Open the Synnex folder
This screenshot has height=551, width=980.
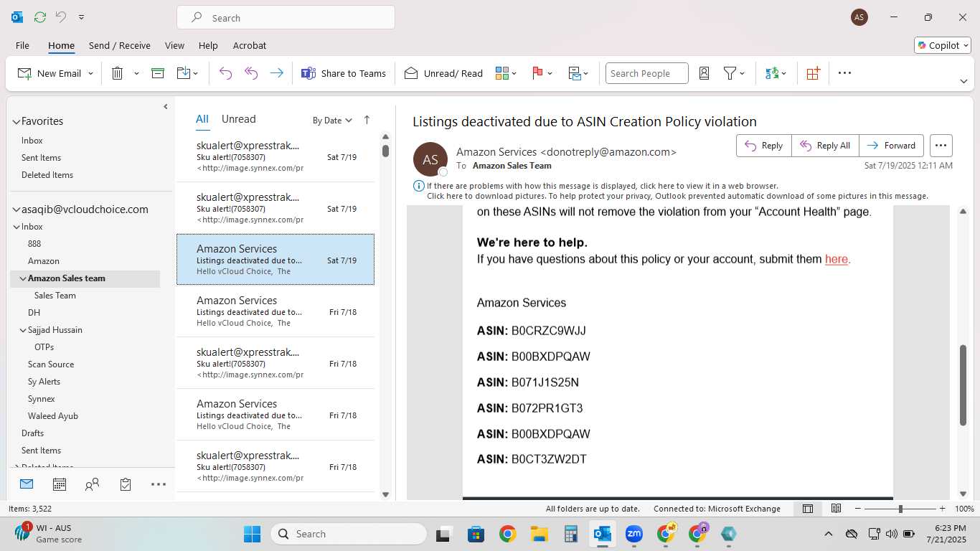tap(42, 399)
